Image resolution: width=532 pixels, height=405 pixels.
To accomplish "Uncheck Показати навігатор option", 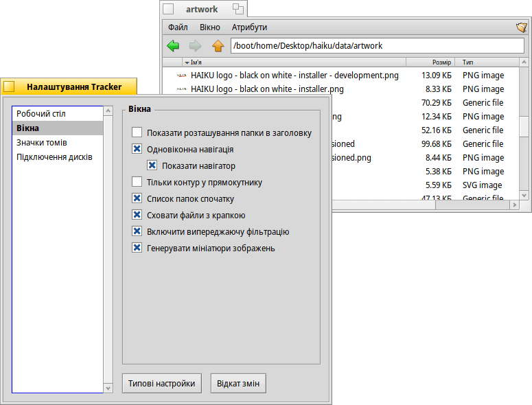I will click(152, 165).
